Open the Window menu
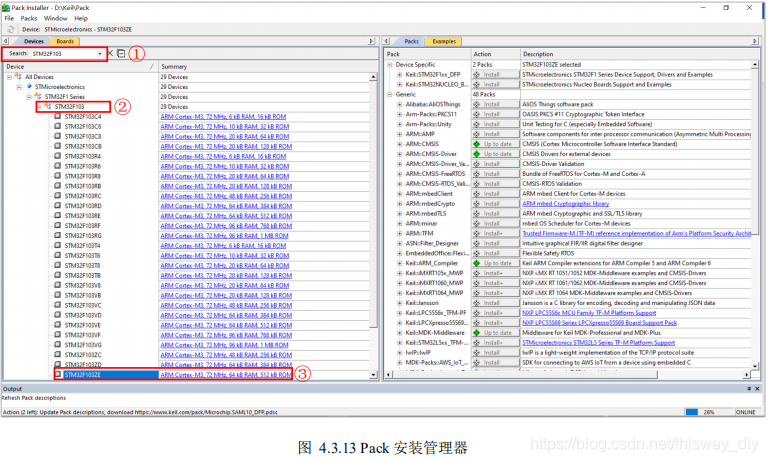The image size is (768, 462). click(56, 18)
